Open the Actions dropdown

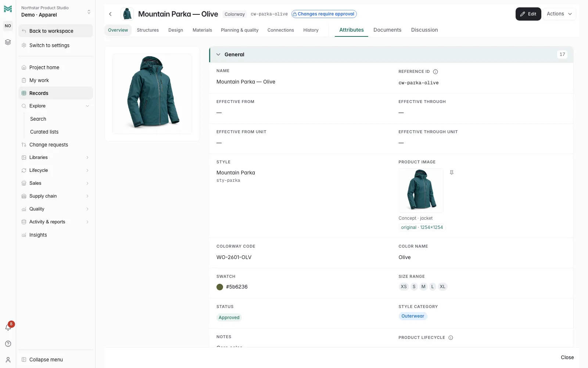559,14
